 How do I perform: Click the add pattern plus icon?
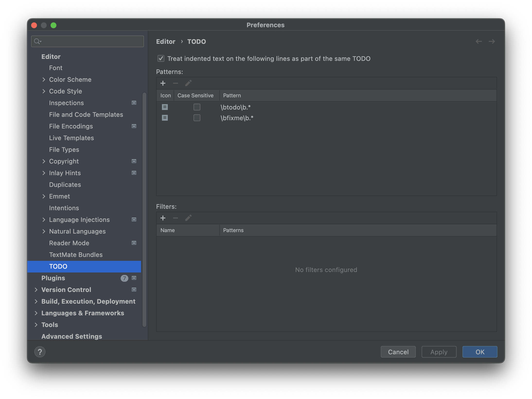coord(163,83)
